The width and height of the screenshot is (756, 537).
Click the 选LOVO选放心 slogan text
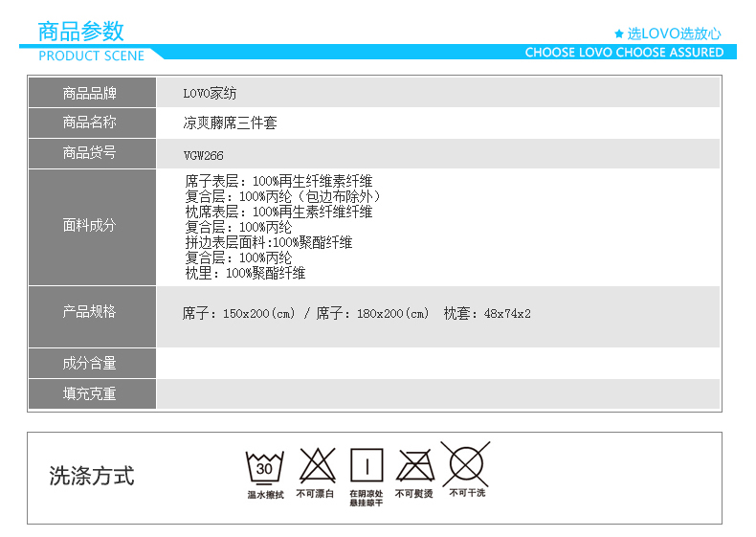click(674, 34)
